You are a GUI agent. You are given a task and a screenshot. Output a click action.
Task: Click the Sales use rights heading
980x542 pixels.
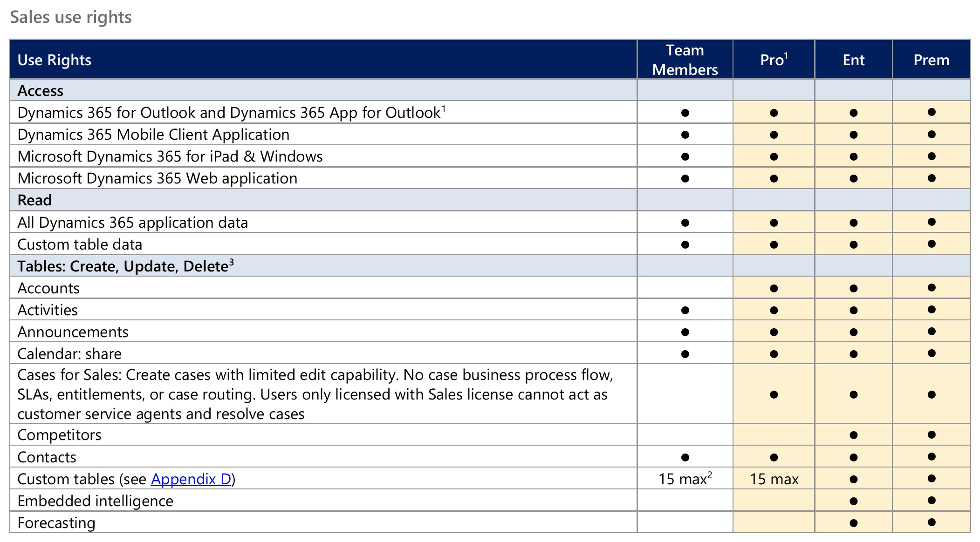click(x=71, y=17)
